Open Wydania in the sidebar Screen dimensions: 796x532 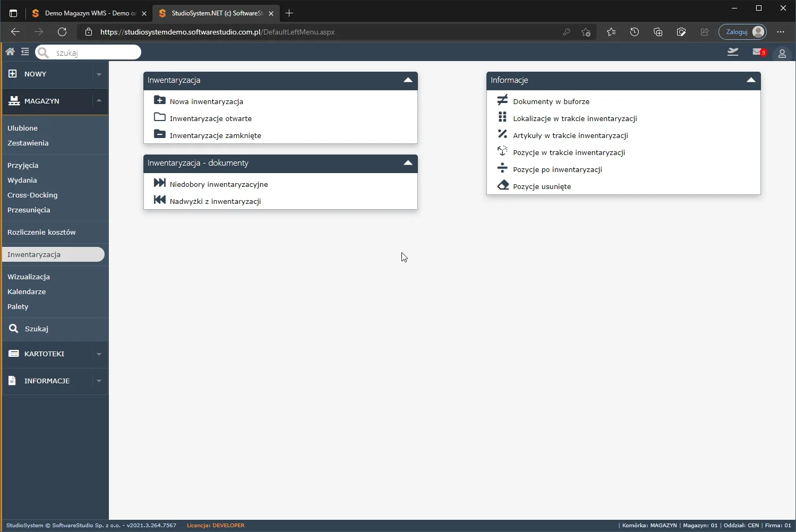coord(22,180)
